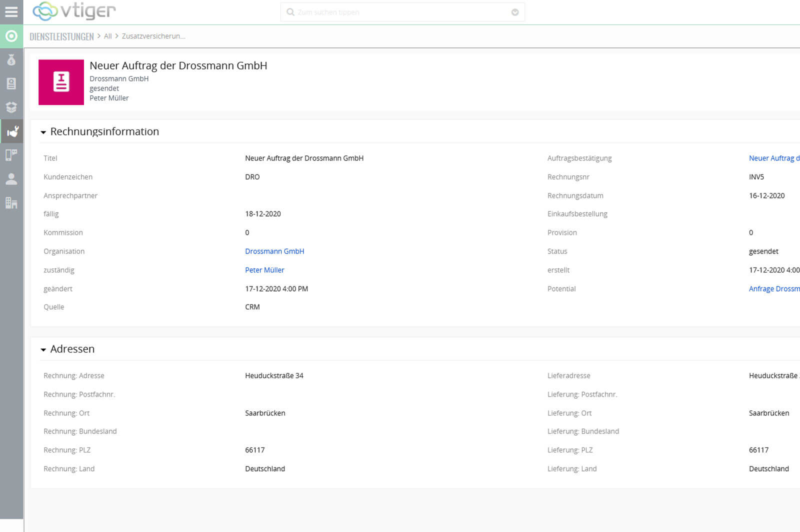Select the hand-with-wrench services sidebar icon
The height and width of the screenshot is (532, 800).
12,131
